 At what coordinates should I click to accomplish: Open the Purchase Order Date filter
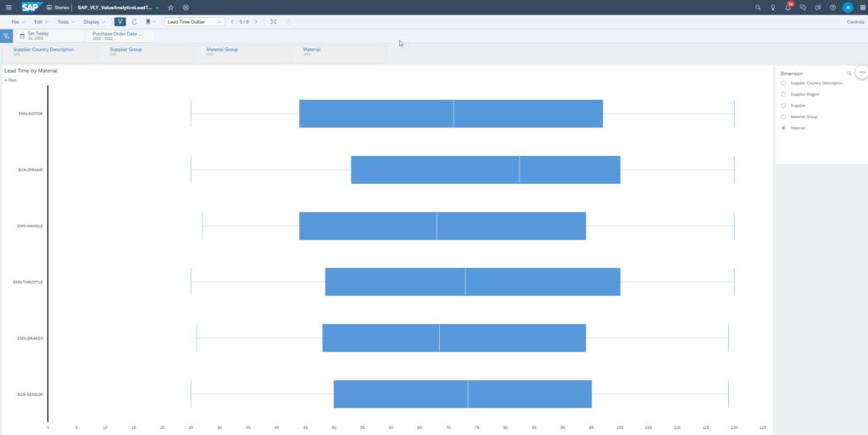(120, 36)
